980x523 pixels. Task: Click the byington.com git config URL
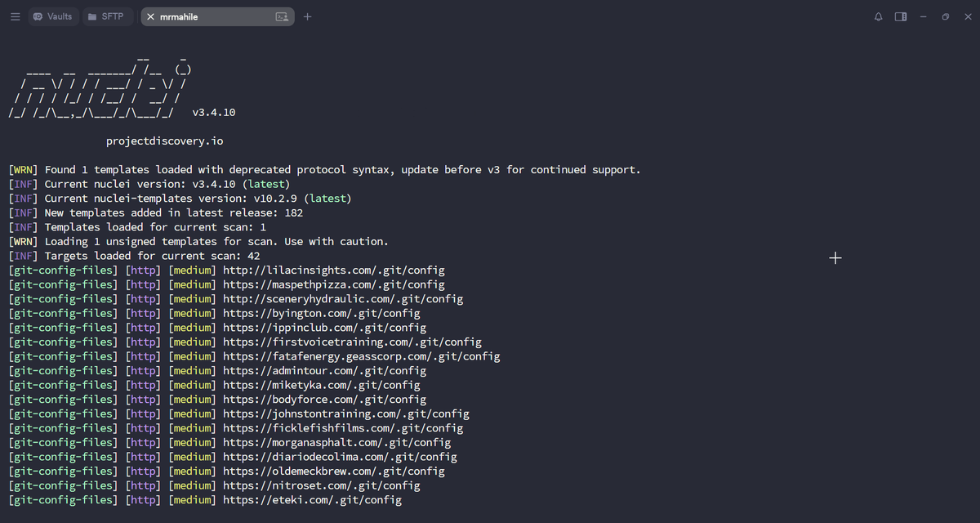click(x=322, y=313)
